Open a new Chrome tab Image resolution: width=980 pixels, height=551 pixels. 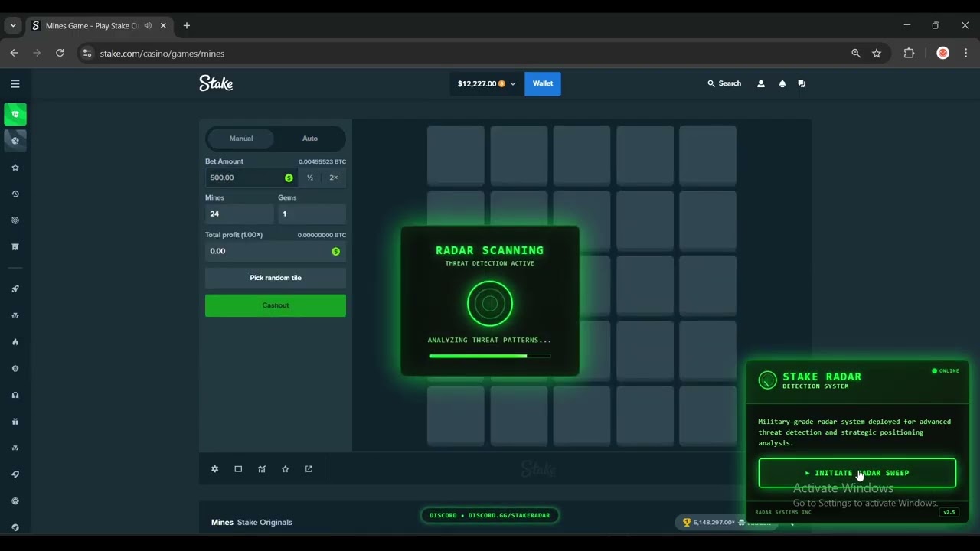pyautogui.click(x=187, y=25)
